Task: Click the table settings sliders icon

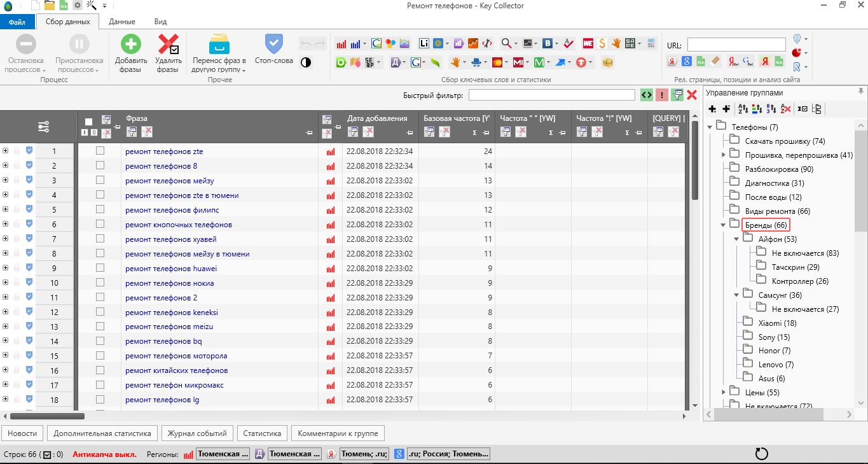Action: coord(43,127)
